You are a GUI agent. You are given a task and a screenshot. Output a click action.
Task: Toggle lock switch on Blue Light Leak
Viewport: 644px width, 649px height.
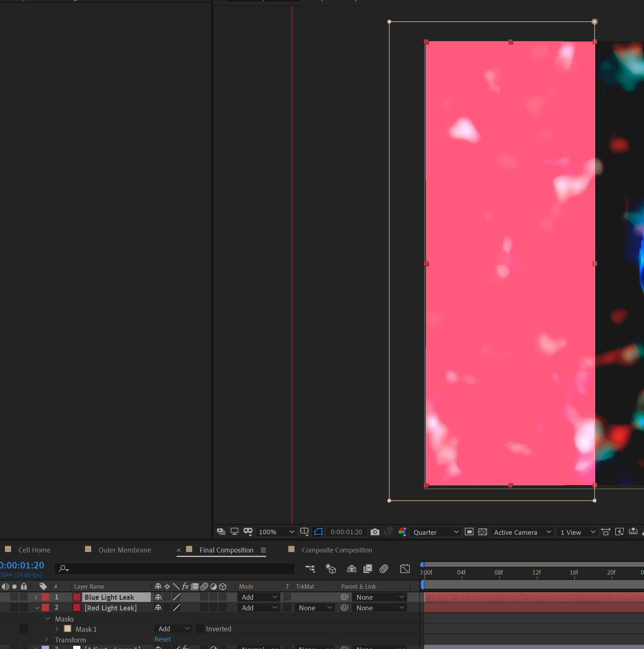tap(24, 597)
